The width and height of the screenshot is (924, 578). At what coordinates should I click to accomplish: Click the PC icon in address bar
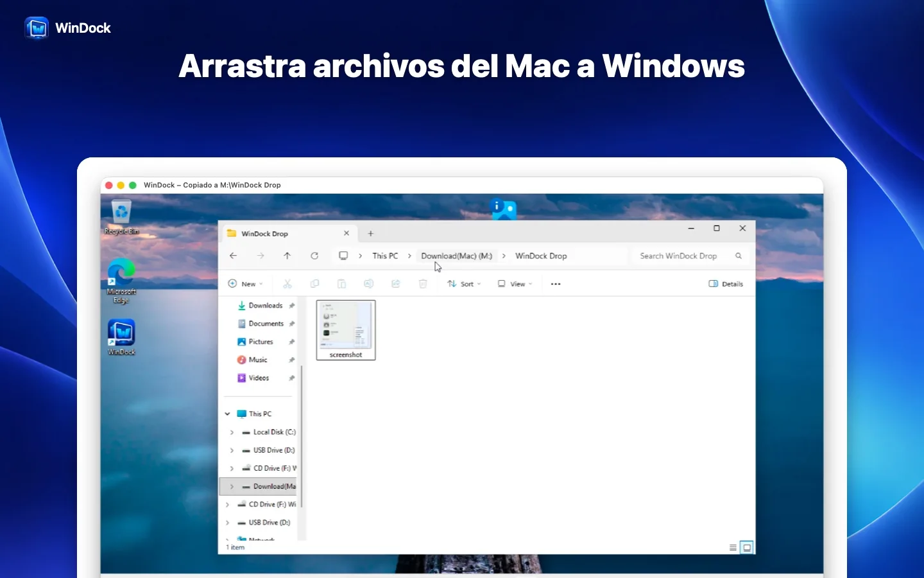click(x=343, y=256)
